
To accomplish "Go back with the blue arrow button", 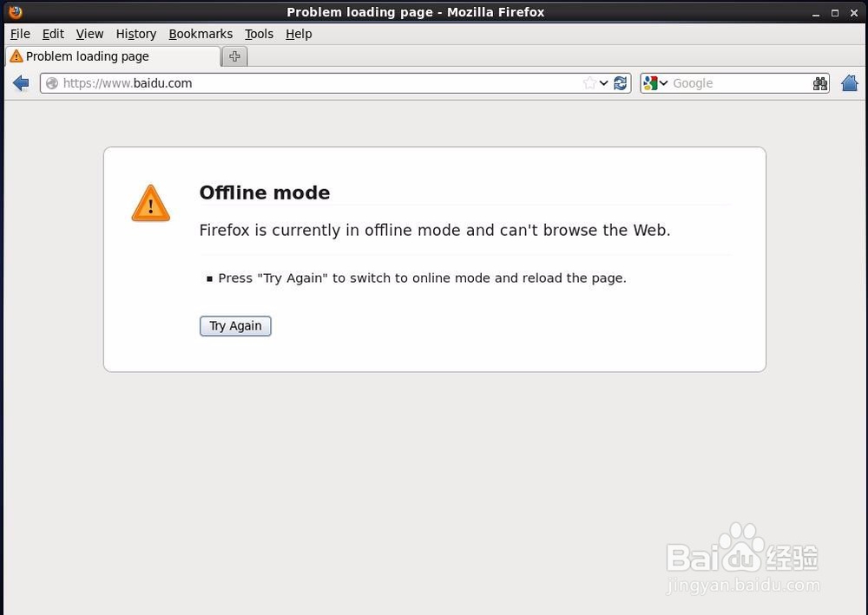I will (x=21, y=83).
